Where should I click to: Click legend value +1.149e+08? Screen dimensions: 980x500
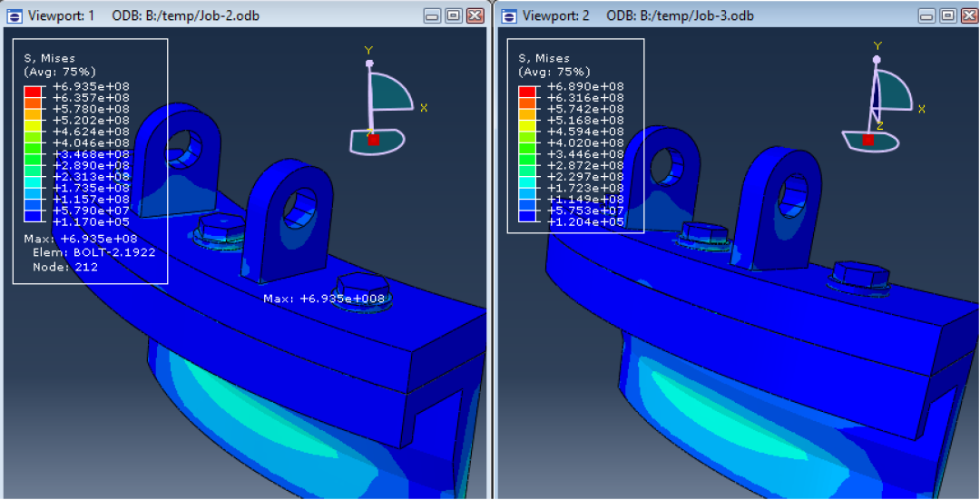(585, 199)
